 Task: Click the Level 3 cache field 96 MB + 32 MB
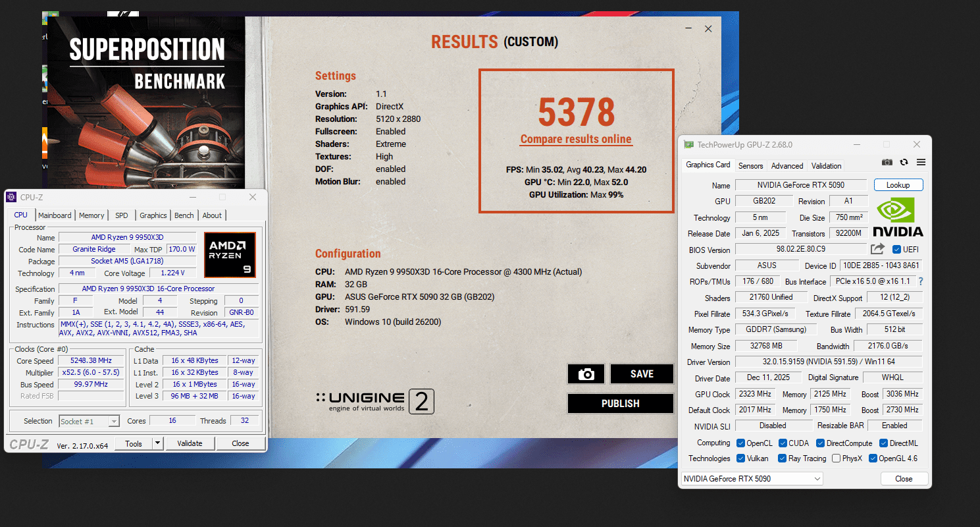pyautogui.click(x=195, y=396)
